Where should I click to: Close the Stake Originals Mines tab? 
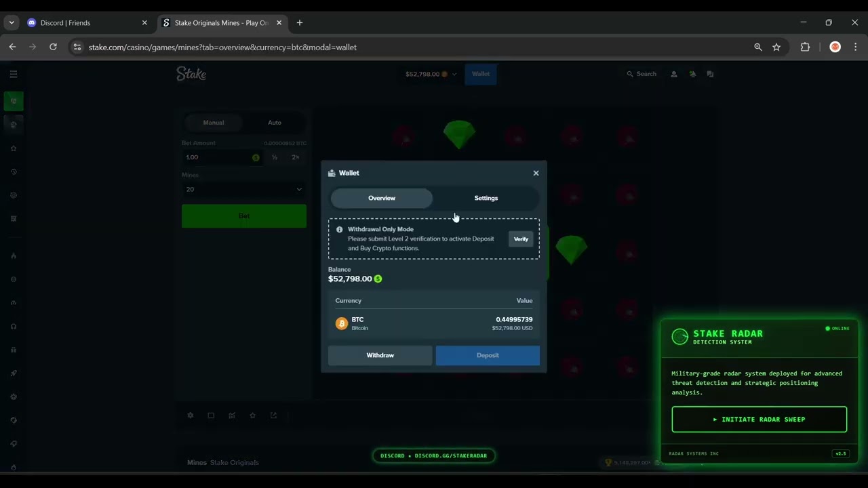point(279,22)
